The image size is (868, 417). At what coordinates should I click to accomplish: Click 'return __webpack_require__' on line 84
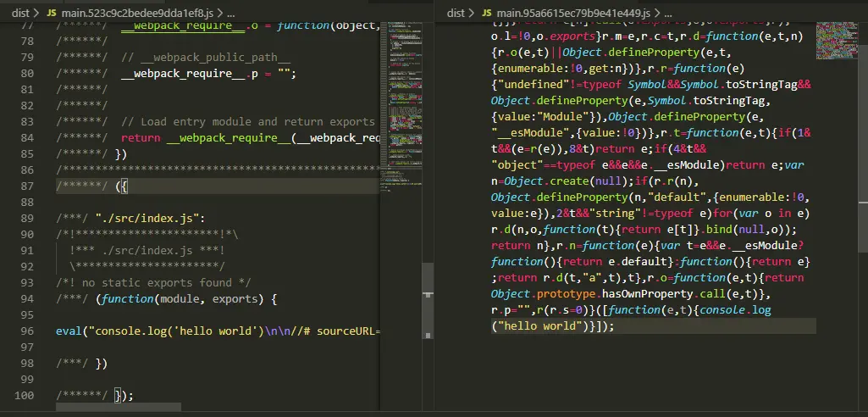point(206,138)
